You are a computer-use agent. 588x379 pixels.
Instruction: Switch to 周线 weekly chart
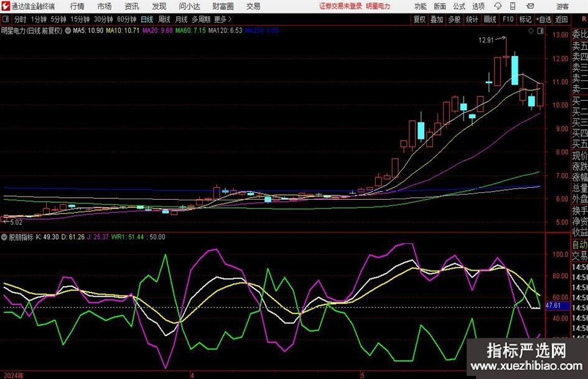tap(164, 19)
